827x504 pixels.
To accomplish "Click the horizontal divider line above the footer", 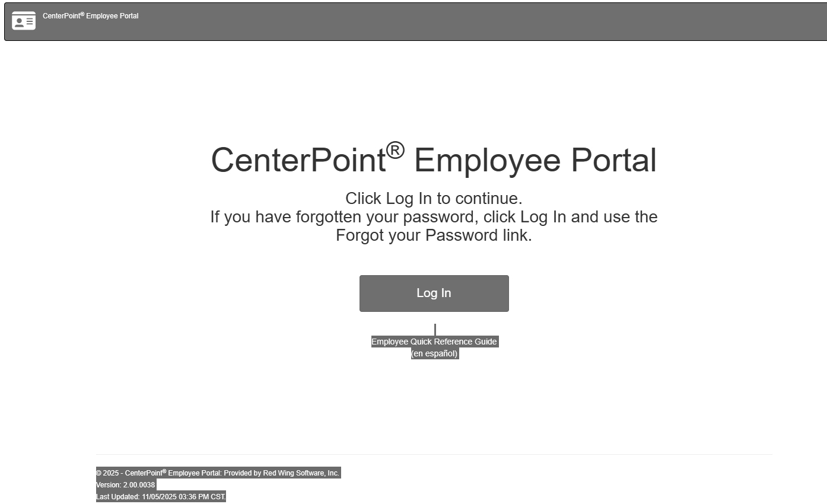I will [x=434, y=454].
